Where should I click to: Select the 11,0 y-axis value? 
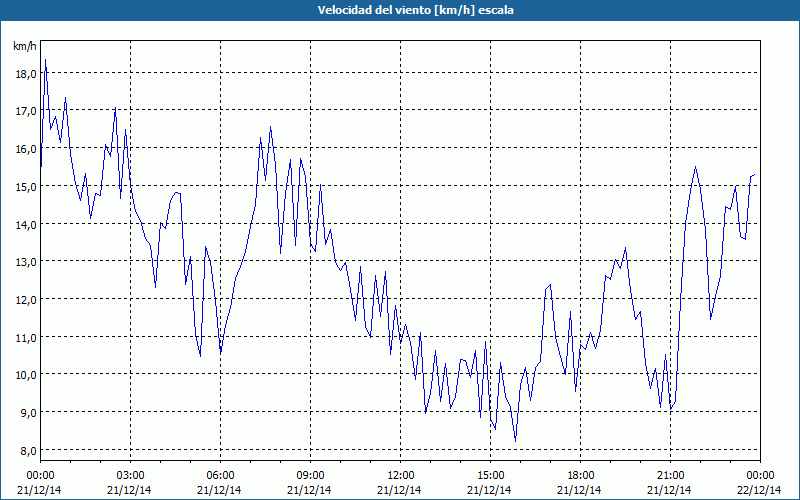pos(26,338)
